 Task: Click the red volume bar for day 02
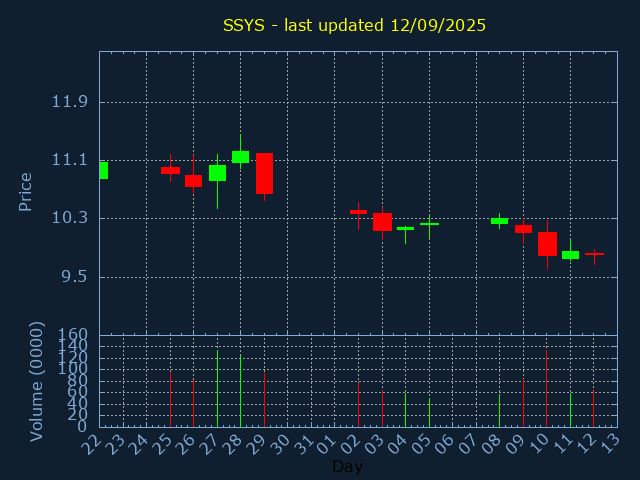[x=358, y=405]
